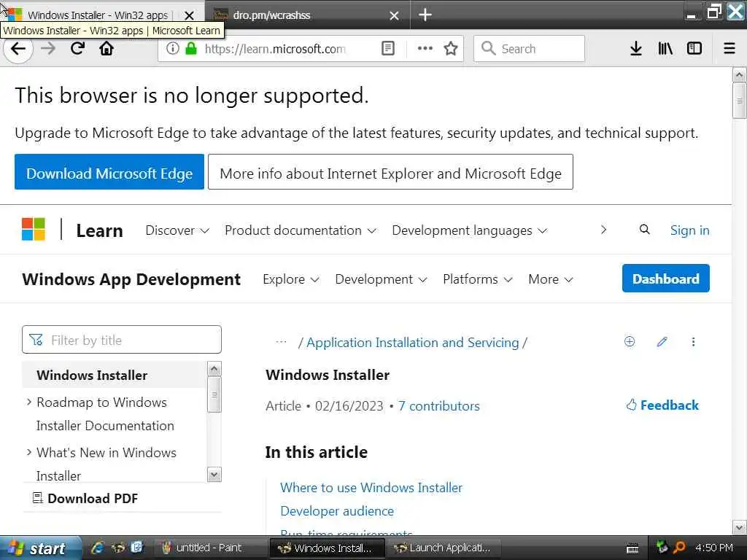This screenshot has height=560, width=747.
Task: Click the Learn home link
Action: click(99, 230)
